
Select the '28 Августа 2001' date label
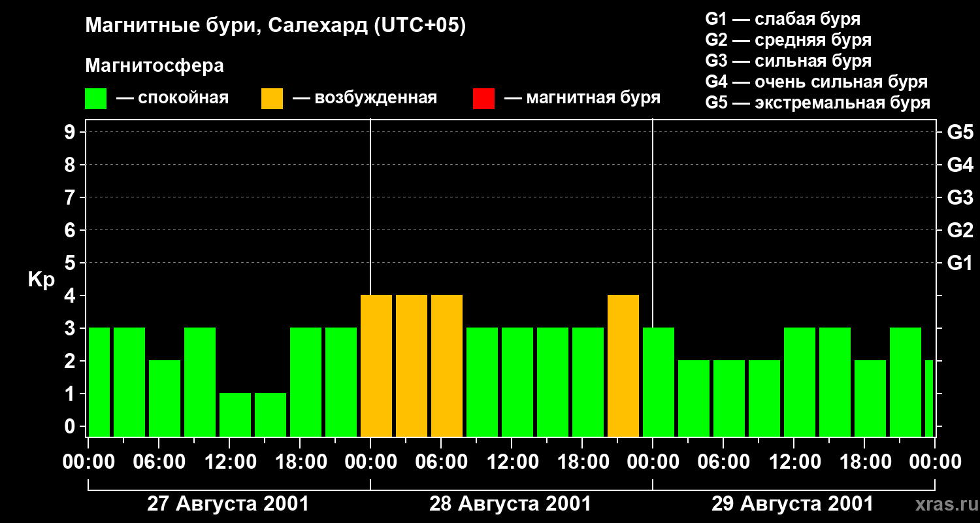pyautogui.click(x=510, y=504)
